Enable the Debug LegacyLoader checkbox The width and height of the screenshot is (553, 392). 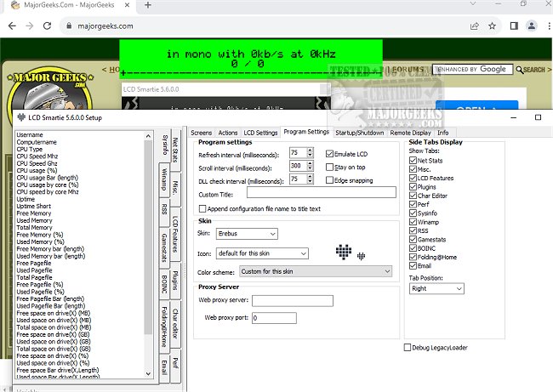[408, 347]
